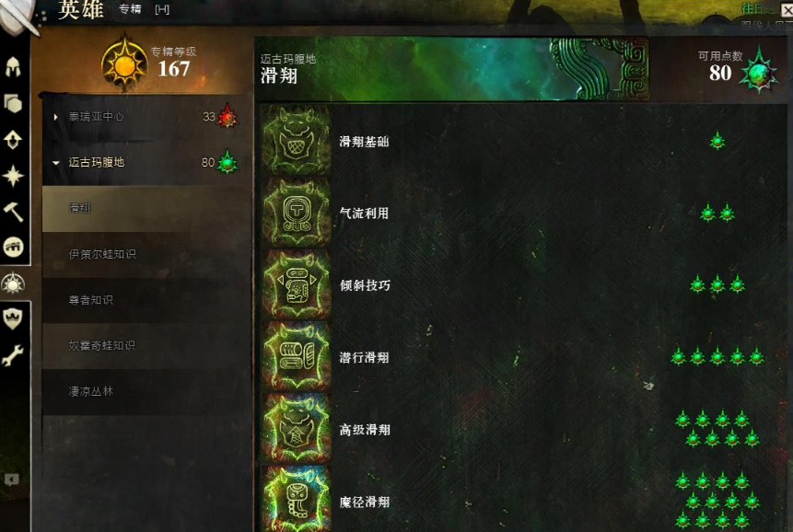The width and height of the screenshot is (793, 532).
Task: Open the 尊者知识 mastery track
Action: tap(146, 300)
